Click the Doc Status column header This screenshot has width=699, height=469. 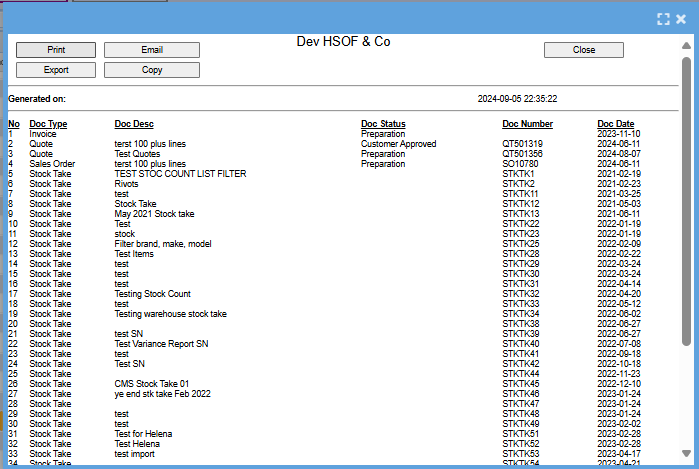coord(383,124)
